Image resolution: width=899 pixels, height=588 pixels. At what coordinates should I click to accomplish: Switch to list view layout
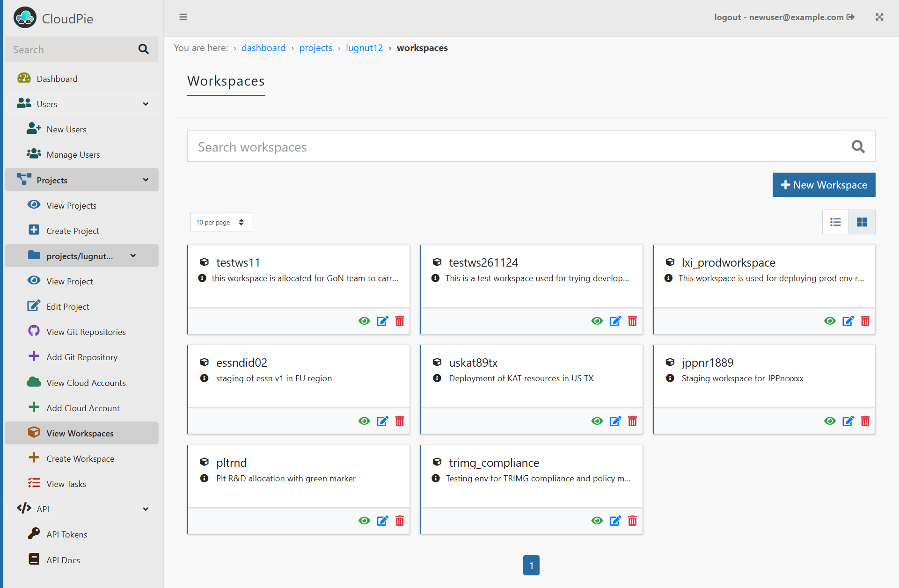pos(835,222)
